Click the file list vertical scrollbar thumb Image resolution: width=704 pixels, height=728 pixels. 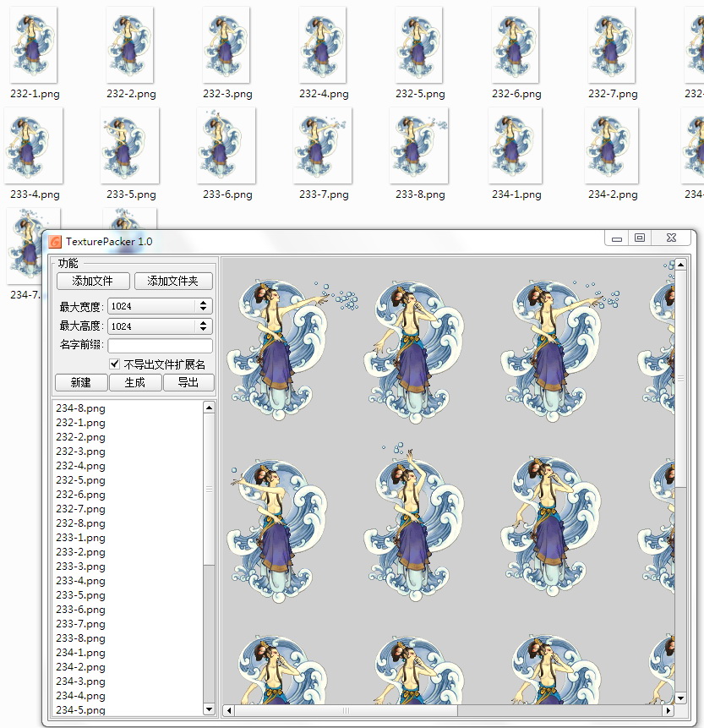click(210, 489)
